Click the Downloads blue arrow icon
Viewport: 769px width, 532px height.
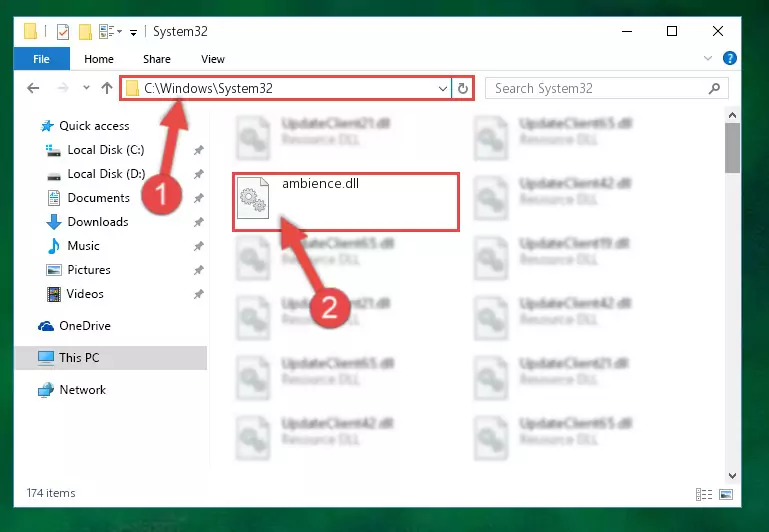pyautogui.click(x=53, y=222)
